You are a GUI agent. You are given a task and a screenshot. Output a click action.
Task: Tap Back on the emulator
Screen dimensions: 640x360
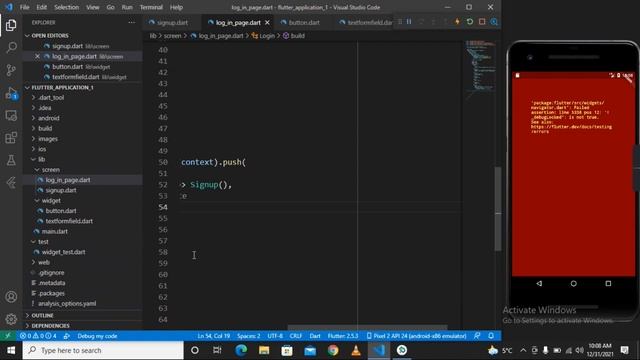539,283
